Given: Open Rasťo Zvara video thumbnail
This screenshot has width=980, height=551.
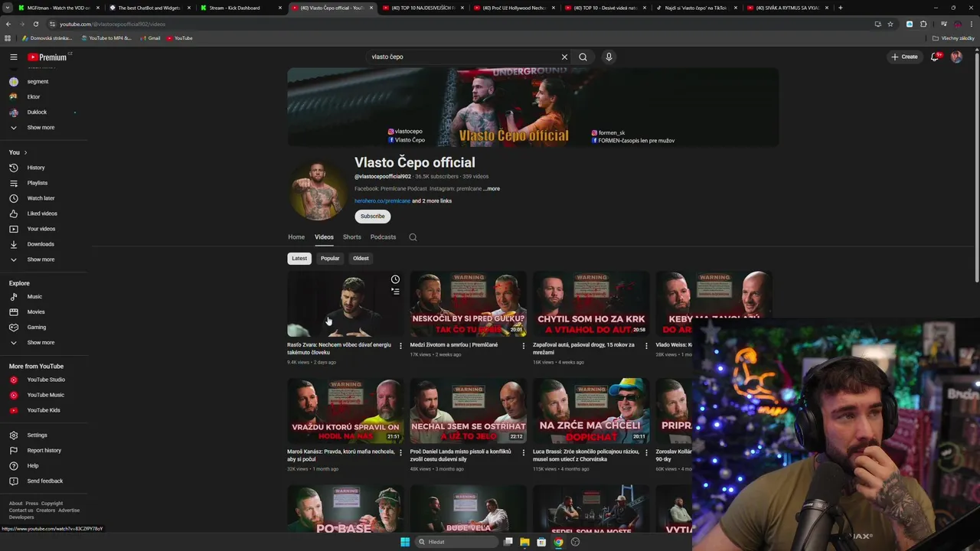Looking at the screenshot, I should pyautogui.click(x=345, y=305).
